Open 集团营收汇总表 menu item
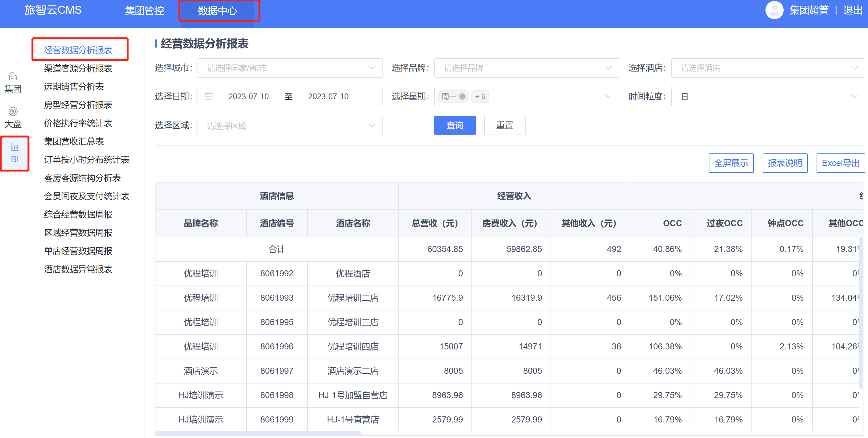Screen dimensions: 868x438 74,141
